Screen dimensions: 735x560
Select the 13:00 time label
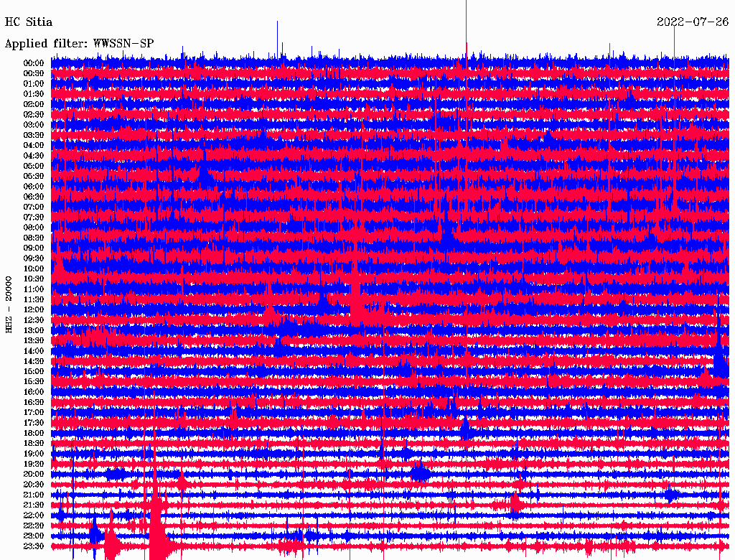click(34, 330)
